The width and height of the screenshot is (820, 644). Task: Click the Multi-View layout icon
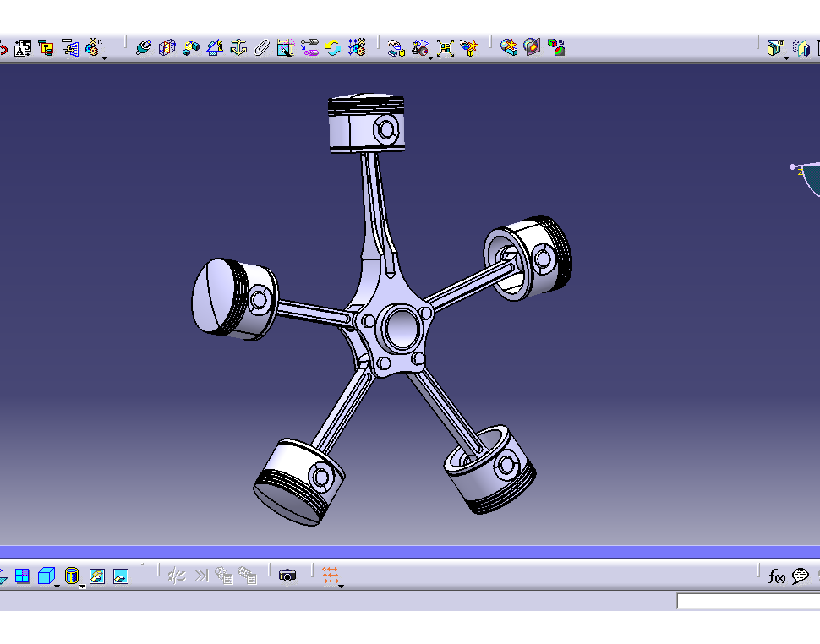23,576
